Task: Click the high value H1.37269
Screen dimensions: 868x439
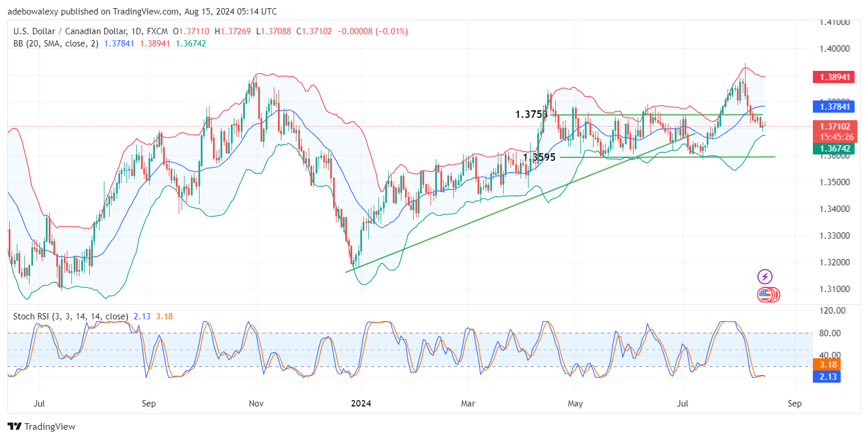Action: tap(232, 31)
